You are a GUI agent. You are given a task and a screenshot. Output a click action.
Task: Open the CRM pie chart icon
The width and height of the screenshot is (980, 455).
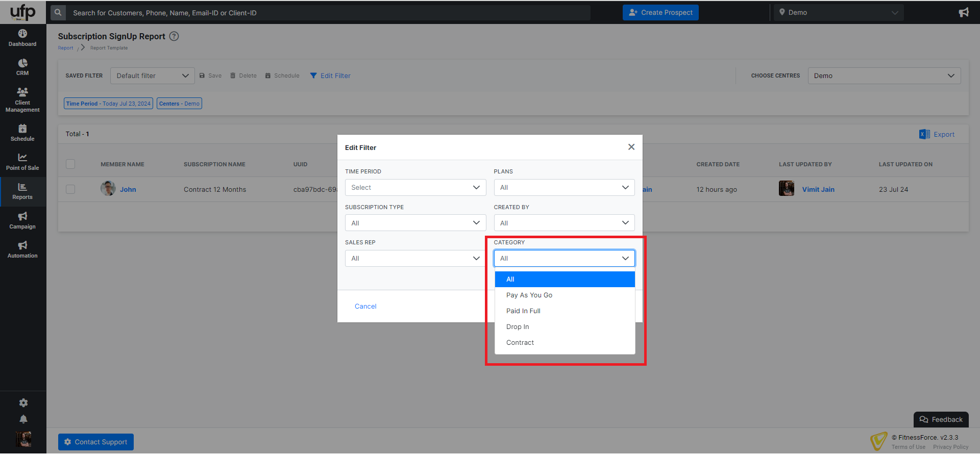22,63
